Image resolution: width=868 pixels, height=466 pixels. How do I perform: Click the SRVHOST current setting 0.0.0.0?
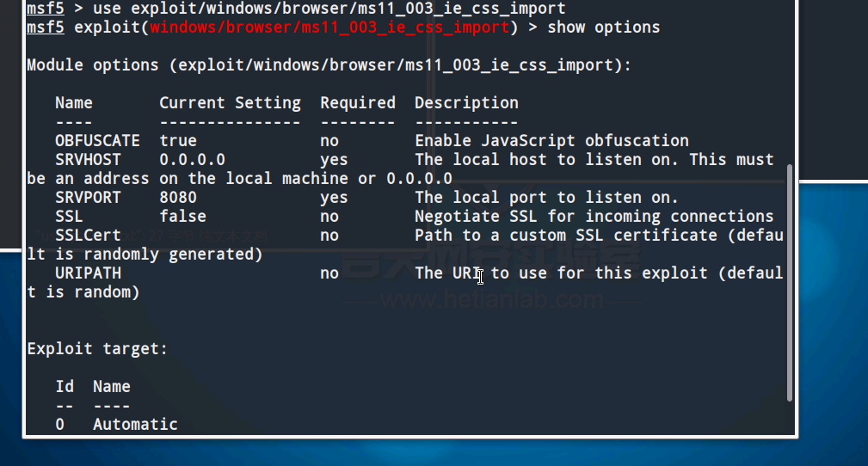coord(192,159)
